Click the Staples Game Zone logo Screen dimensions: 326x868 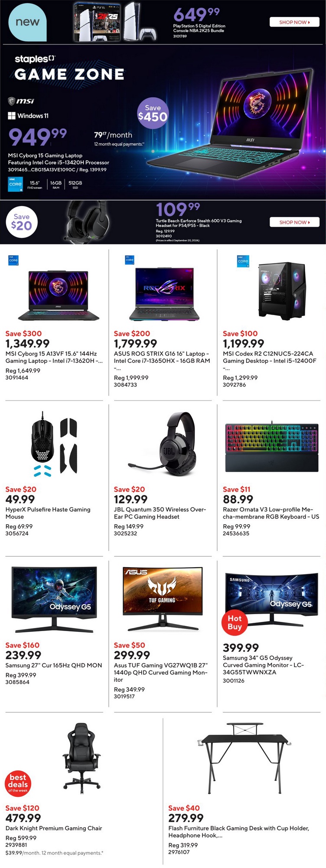tap(69, 69)
